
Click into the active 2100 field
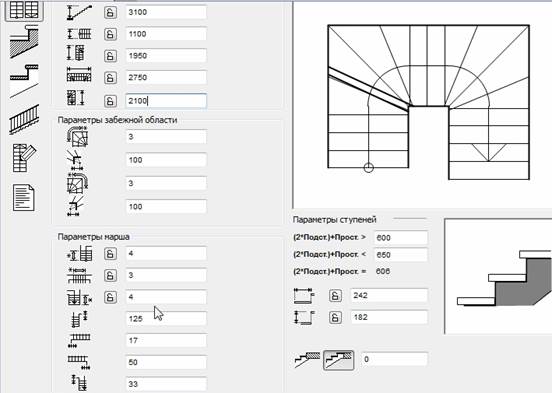[166, 101]
